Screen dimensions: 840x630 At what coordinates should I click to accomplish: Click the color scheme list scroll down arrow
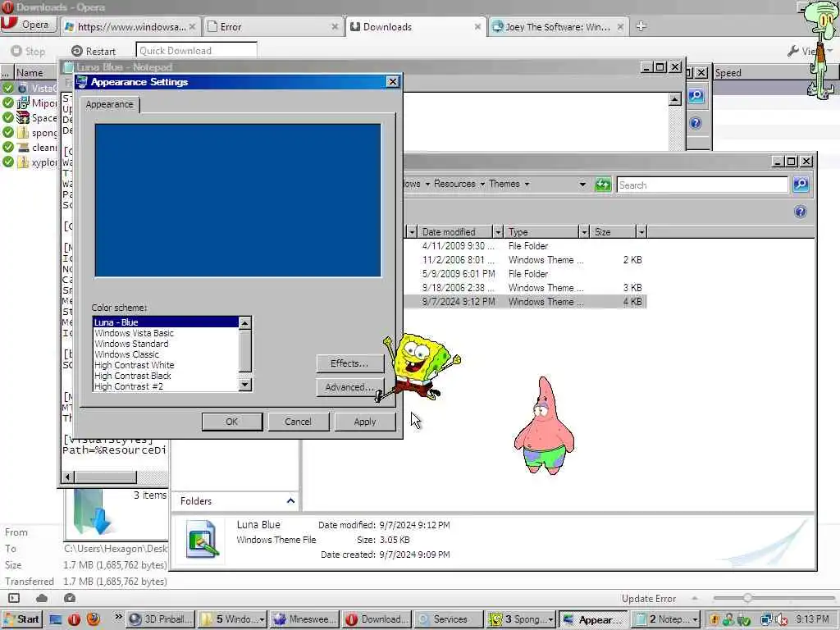(x=244, y=385)
